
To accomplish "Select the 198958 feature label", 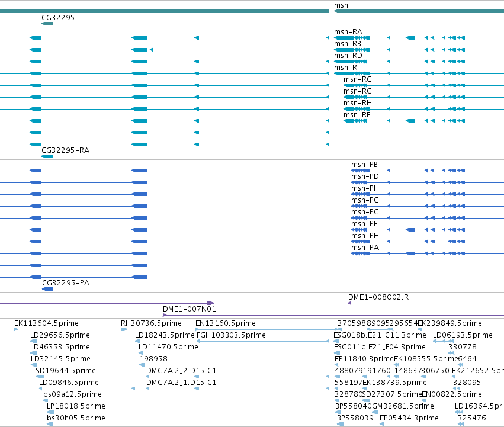I will click(x=153, y=359).
